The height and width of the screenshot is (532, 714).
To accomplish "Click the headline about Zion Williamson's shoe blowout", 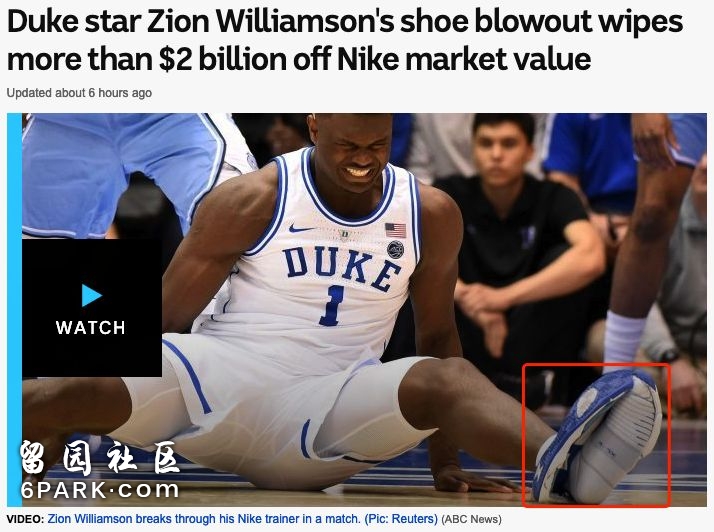I will point(345,40).
